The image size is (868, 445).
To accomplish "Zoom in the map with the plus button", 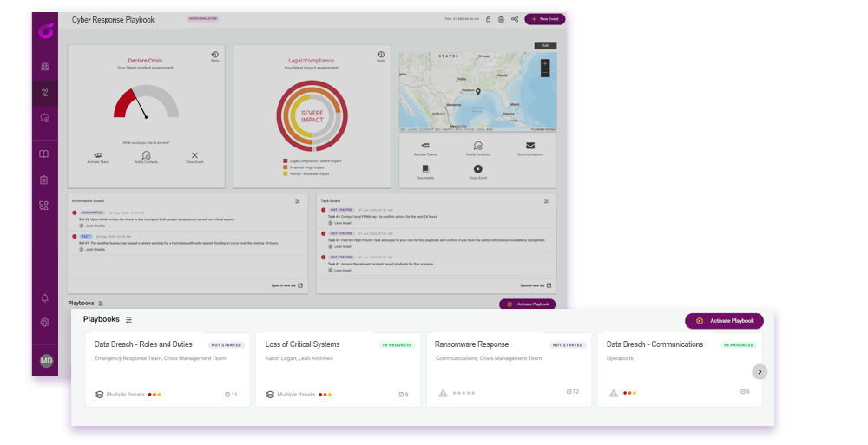I will click(545, 63).
